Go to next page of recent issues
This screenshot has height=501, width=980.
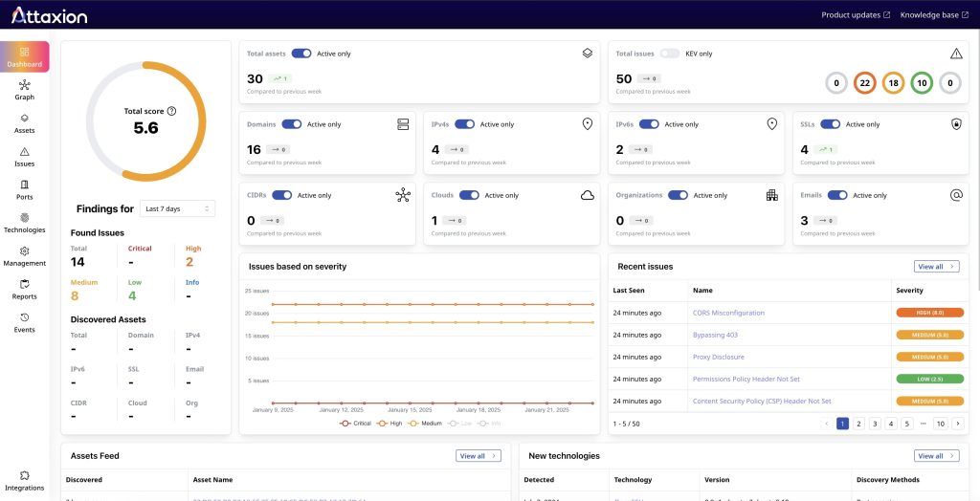(x=957, y=424)
